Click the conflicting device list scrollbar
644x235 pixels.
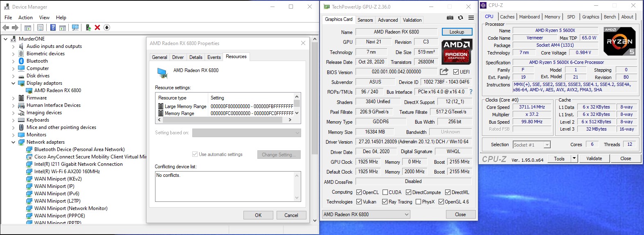coord(297,186)
